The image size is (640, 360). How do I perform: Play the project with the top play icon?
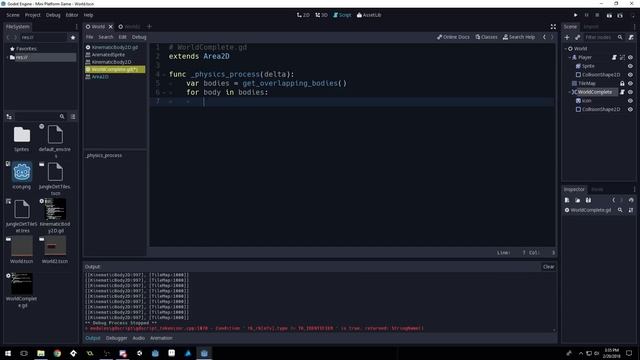(576, 15)
